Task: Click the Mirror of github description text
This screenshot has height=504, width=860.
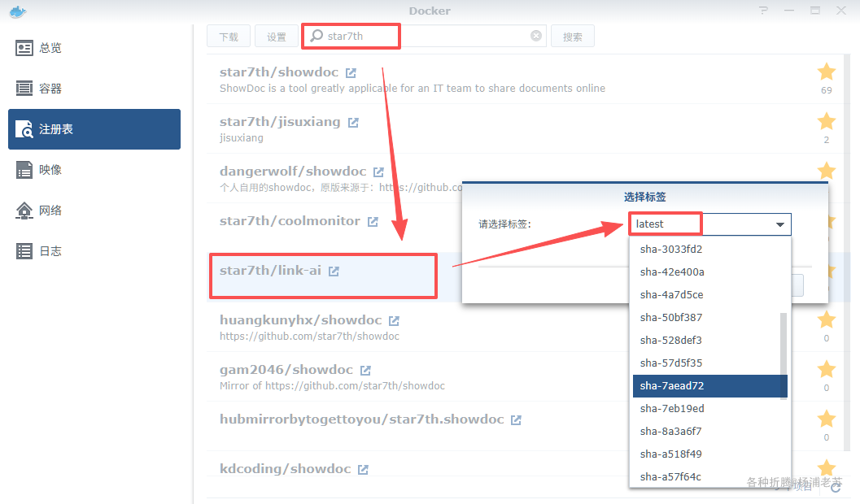Action: click(333, 385)
